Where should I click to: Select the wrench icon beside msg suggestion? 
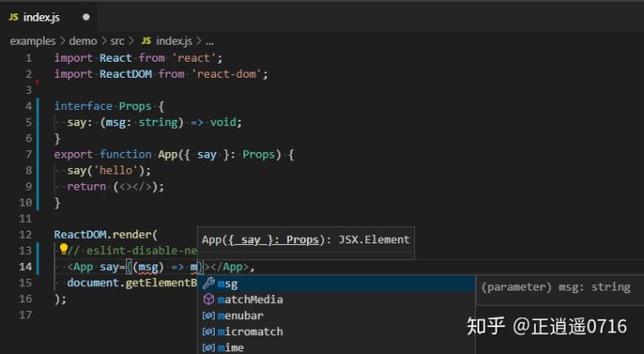208,283
